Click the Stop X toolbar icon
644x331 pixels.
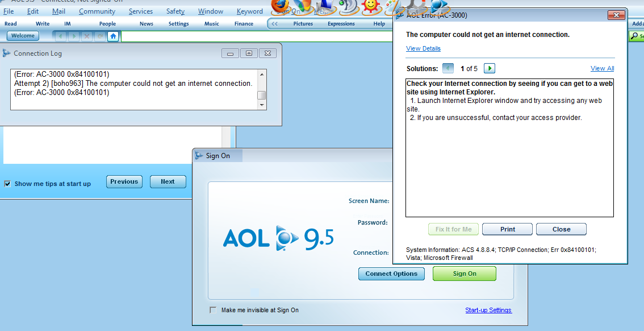pos(87,36)
